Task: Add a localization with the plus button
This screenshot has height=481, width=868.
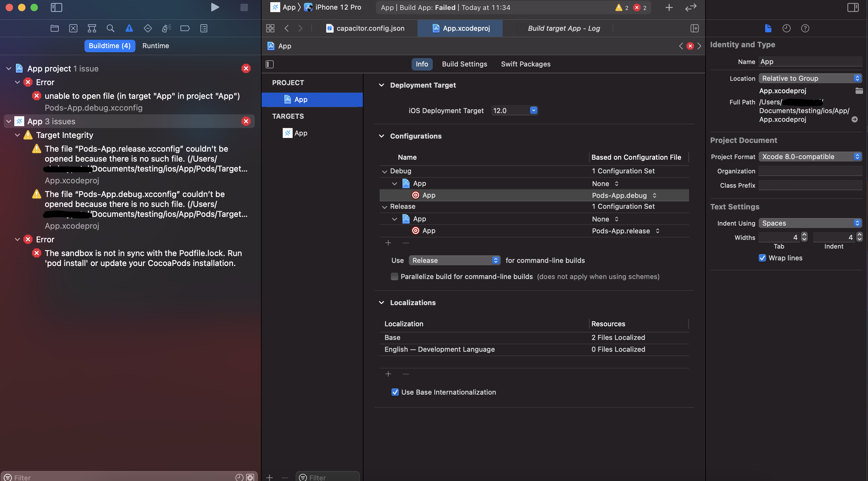Action: 388,374
